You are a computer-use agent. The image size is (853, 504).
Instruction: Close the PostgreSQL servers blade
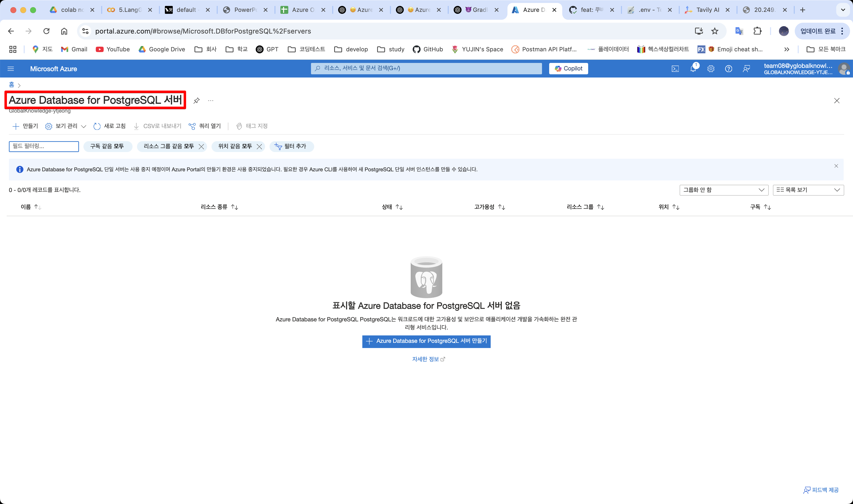point(837,100)
